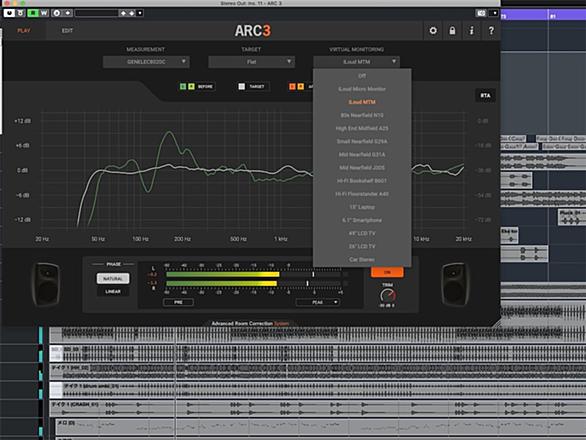
Task: Click the diamond icon next to compare
Action: pos(68,13)
